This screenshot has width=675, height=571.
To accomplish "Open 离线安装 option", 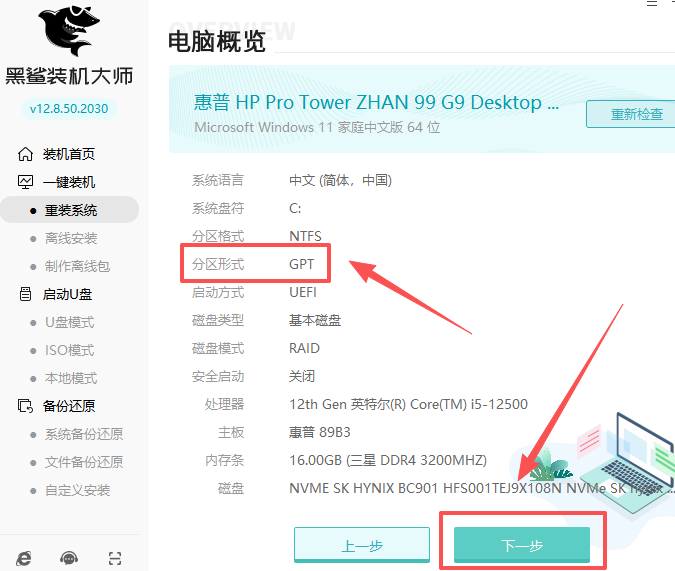I will pyautogui.click(x=71, y=238).
